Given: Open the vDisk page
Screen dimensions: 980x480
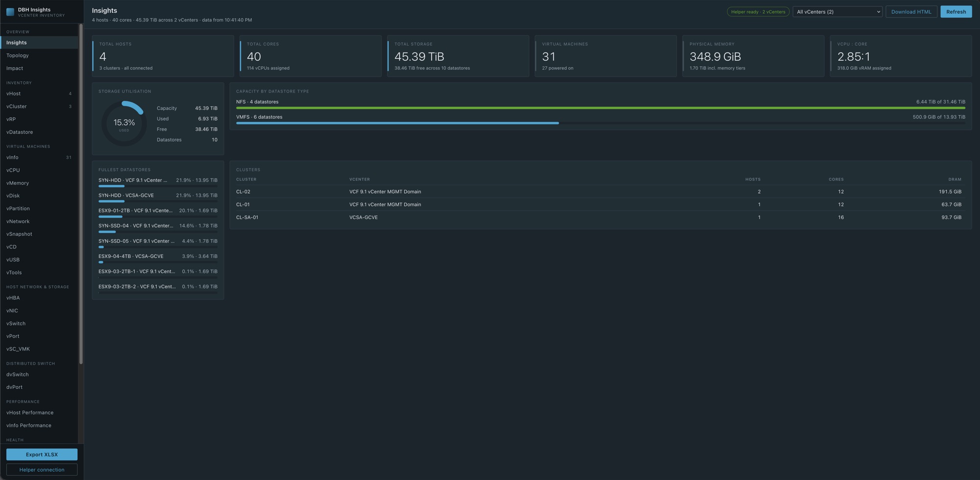Looking at the screenshot, I should click(39, 196).
